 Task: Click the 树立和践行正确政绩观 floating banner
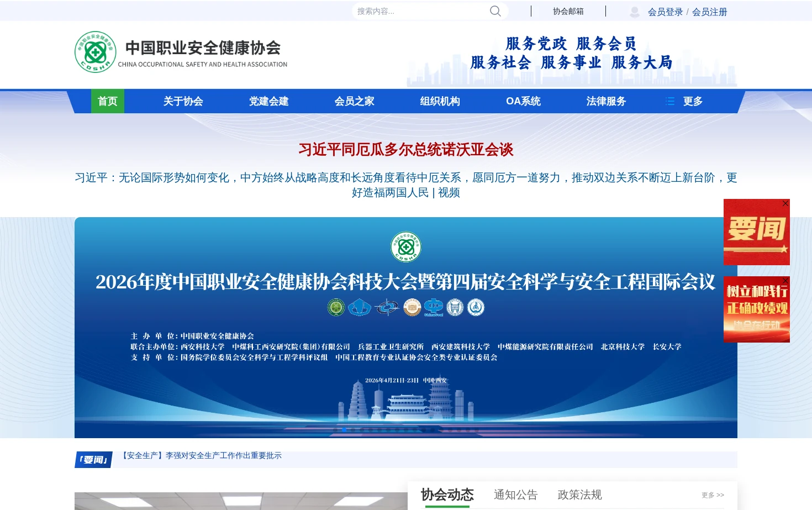click(757, 309)
